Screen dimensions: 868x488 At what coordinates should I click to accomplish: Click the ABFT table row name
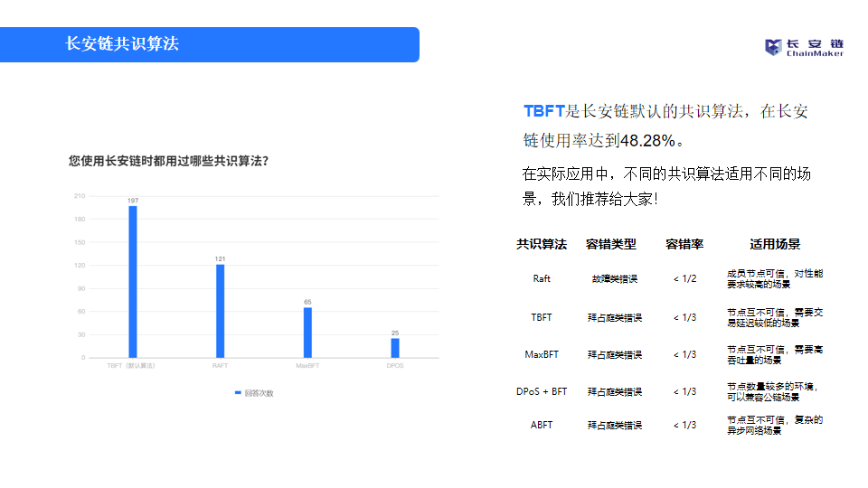(542, 425)
